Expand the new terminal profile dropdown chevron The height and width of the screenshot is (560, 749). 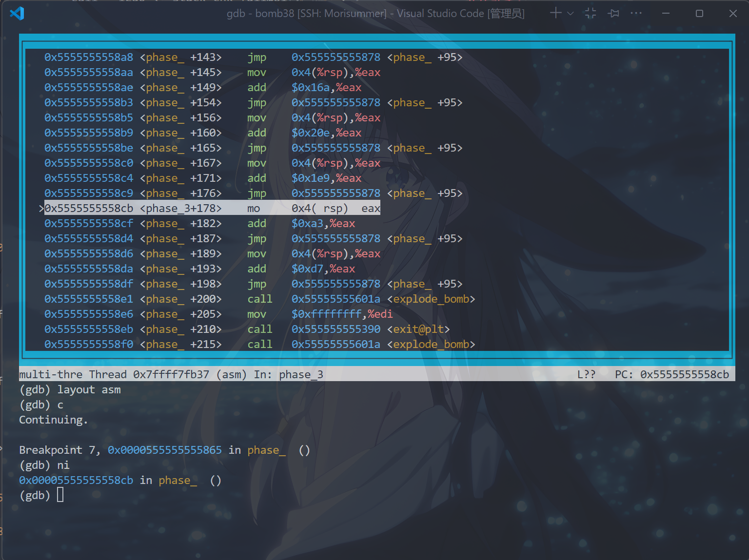570,14
